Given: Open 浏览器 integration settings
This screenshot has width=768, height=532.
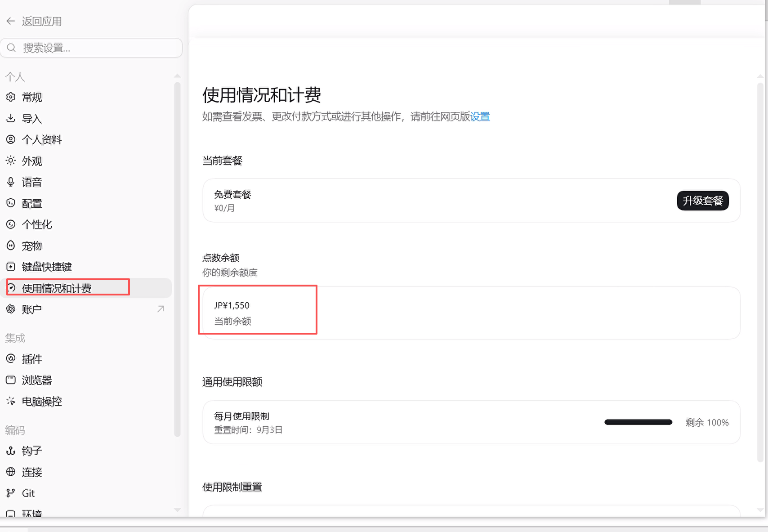Looking at the screenshot, I should coord(86,380).
